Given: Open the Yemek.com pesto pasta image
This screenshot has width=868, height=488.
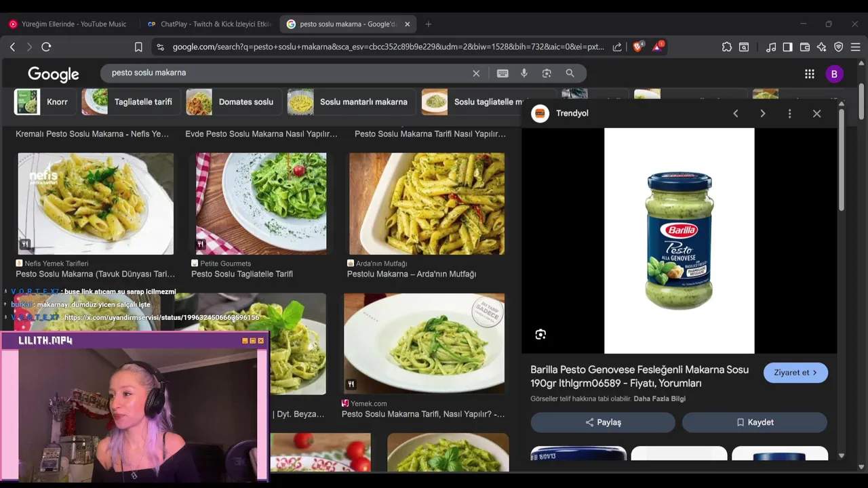Looking at the screenshot, I should [424, 343].
